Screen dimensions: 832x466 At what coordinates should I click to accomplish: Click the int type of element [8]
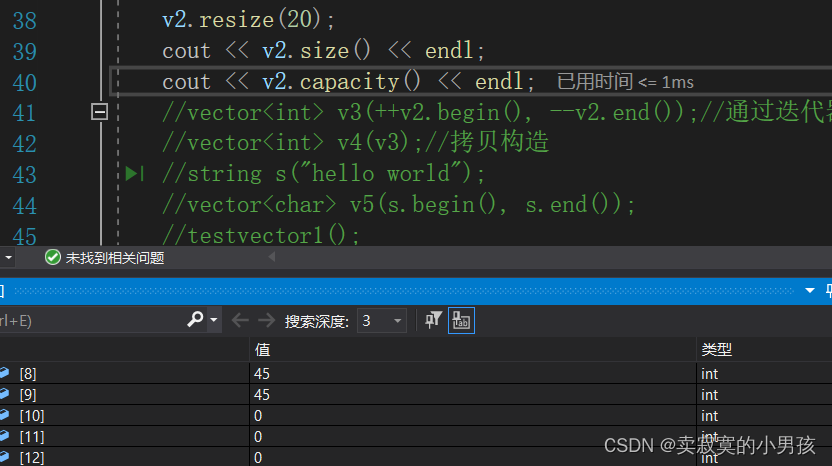coord(709,374)
